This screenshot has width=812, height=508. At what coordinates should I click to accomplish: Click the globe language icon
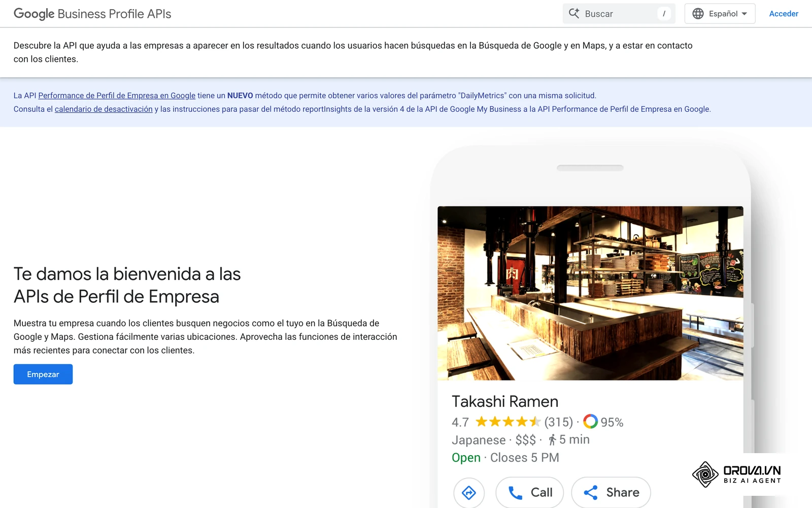pyautogui.click(x=698, y=14)
